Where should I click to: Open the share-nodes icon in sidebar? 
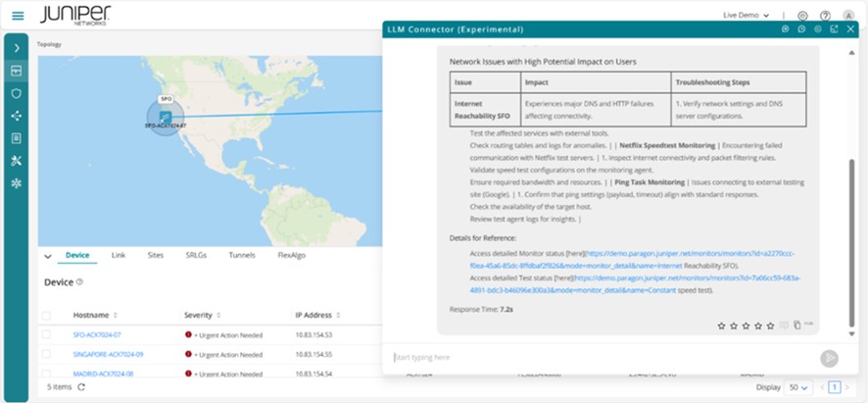(17, 116)
